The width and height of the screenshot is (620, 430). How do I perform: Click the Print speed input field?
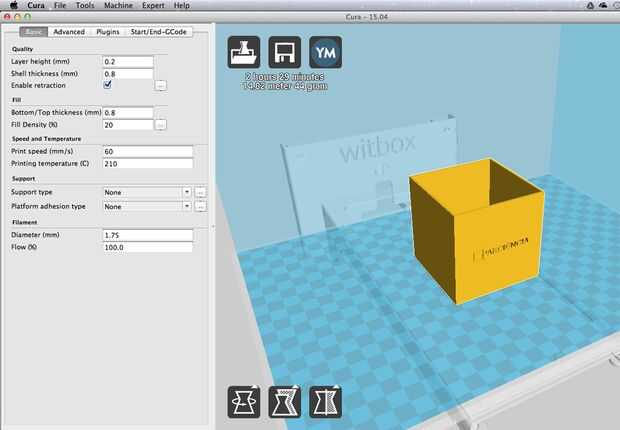point(148,152)
